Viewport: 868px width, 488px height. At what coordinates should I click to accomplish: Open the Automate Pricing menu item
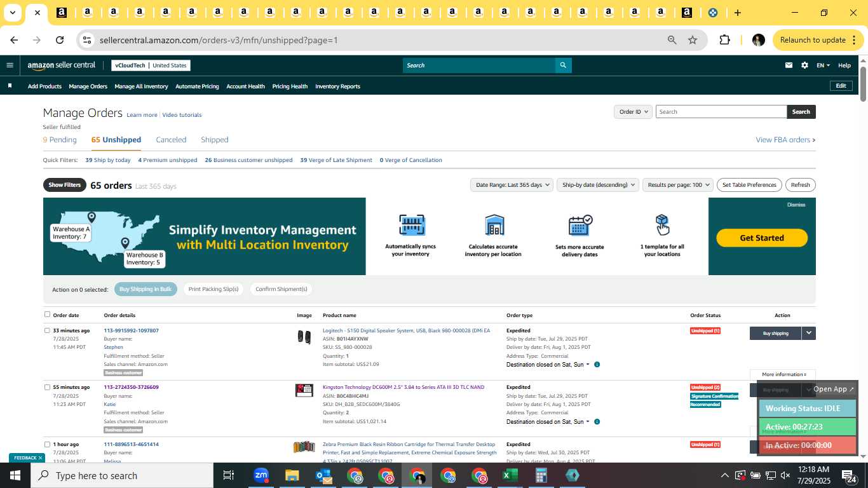197,86
